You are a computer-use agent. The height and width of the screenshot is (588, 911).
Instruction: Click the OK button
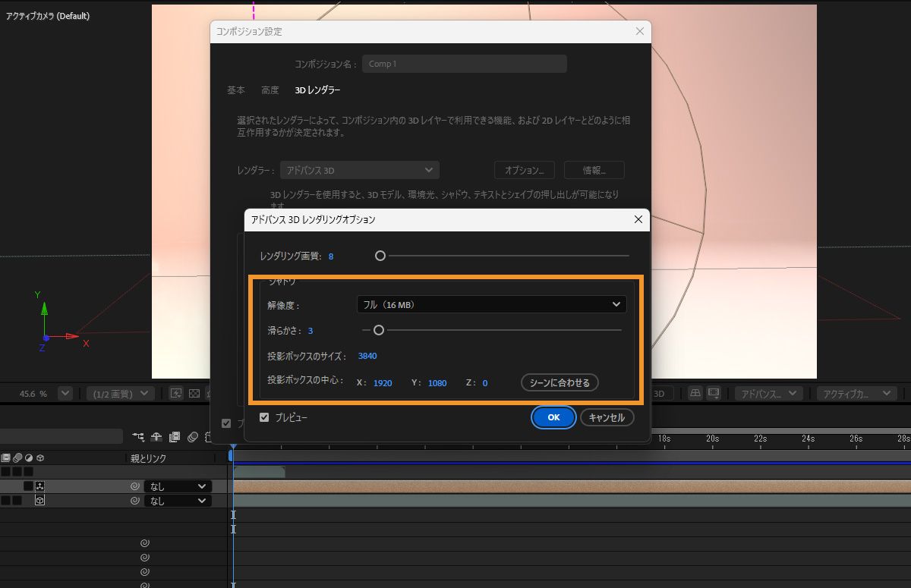click(x=553, y=417)
